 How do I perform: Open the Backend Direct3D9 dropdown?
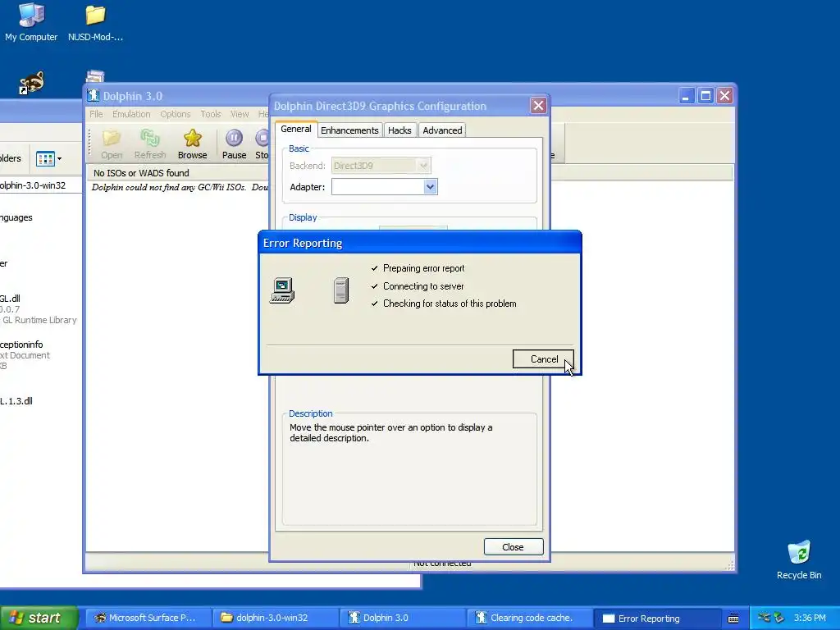pos(423,166)
